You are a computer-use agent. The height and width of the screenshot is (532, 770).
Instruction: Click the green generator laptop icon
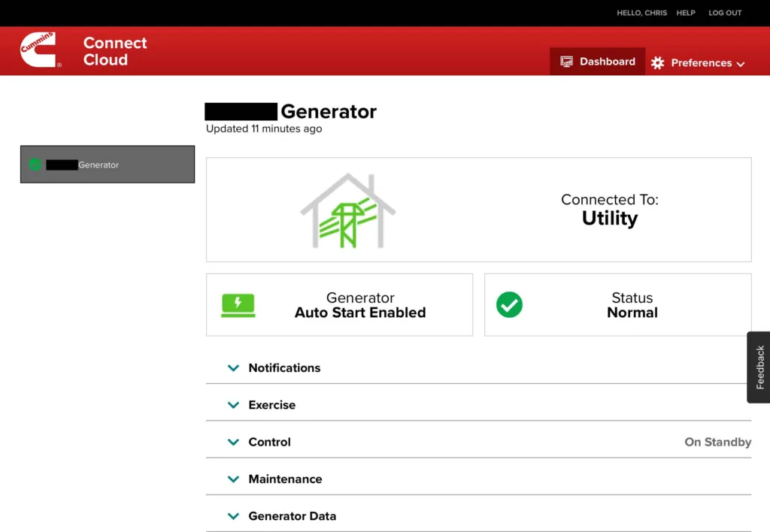pos(238,305)
